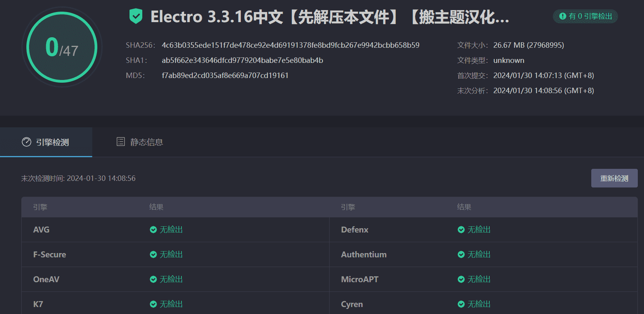This screenshot has height=314, width=644.
Task: Click the 无检出 result for AVG
Action: click(171, 230)
